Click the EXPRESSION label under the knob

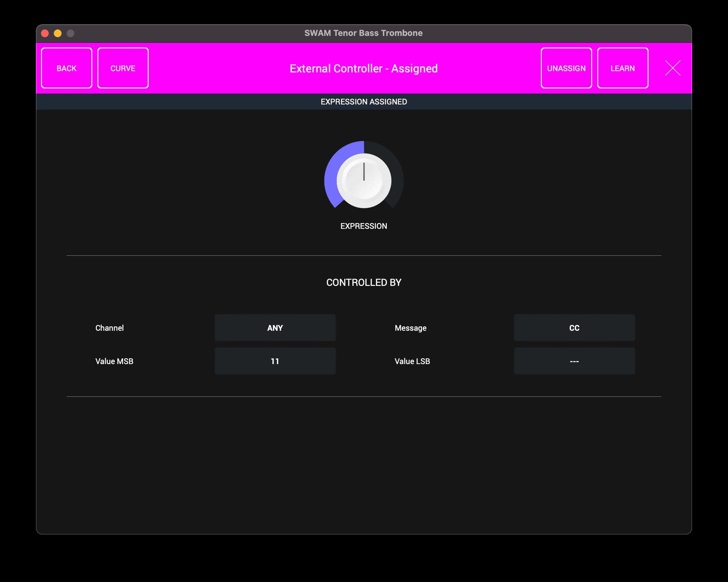point(364,226)
